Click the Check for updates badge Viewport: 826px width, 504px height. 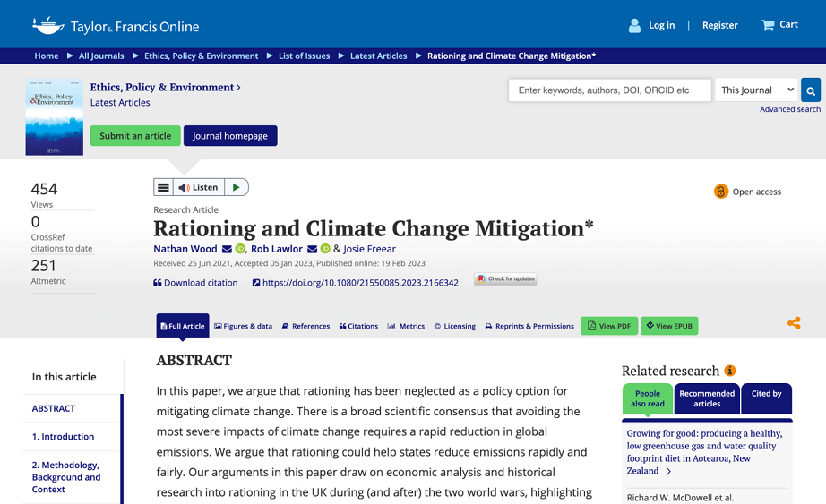click(505, 279)
